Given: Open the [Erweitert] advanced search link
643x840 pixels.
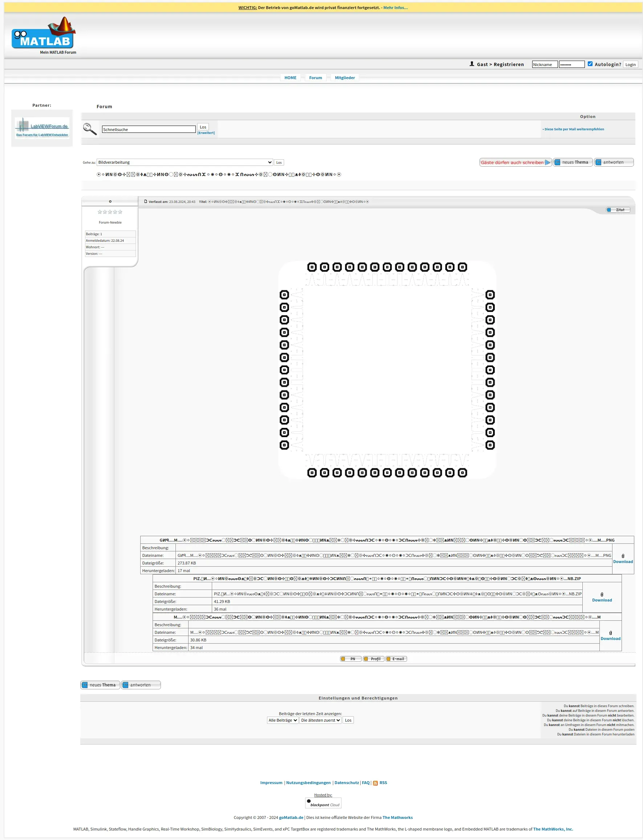Looking at the screenshot, I should pyautogui.click(x=206, y=133).
